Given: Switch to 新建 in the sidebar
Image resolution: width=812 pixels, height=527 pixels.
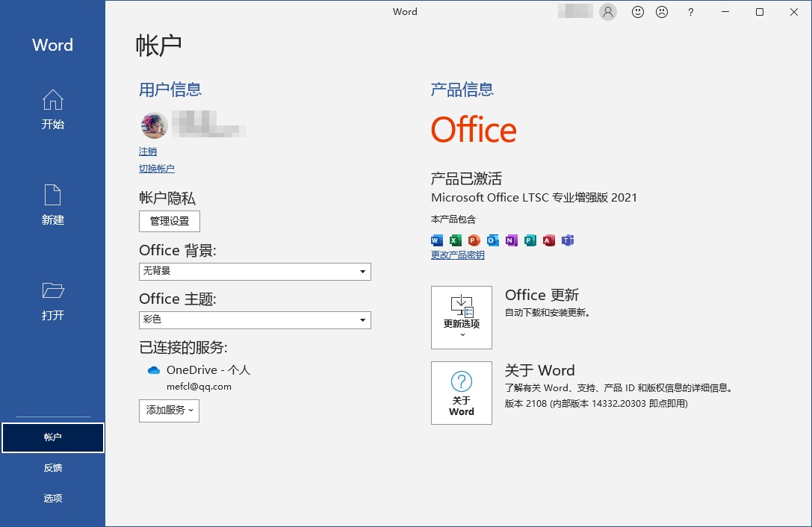Looking at the screenshot, I should [x=52, y=206].
